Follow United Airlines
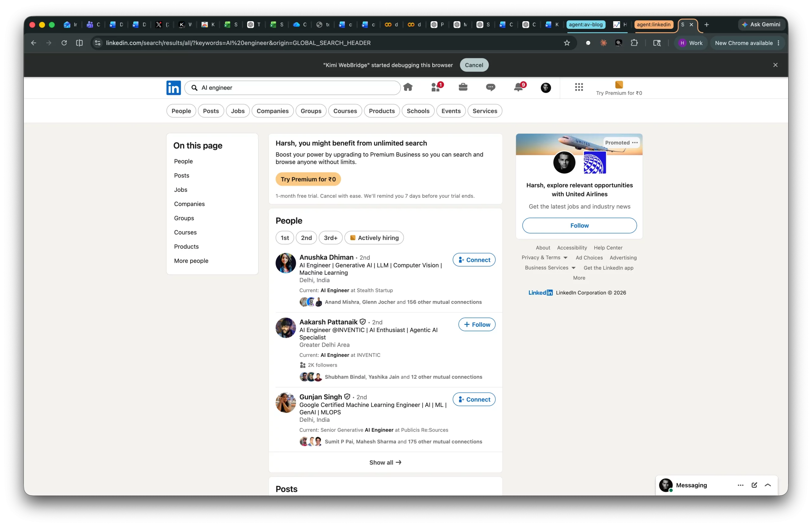 [x=579, y=225]
